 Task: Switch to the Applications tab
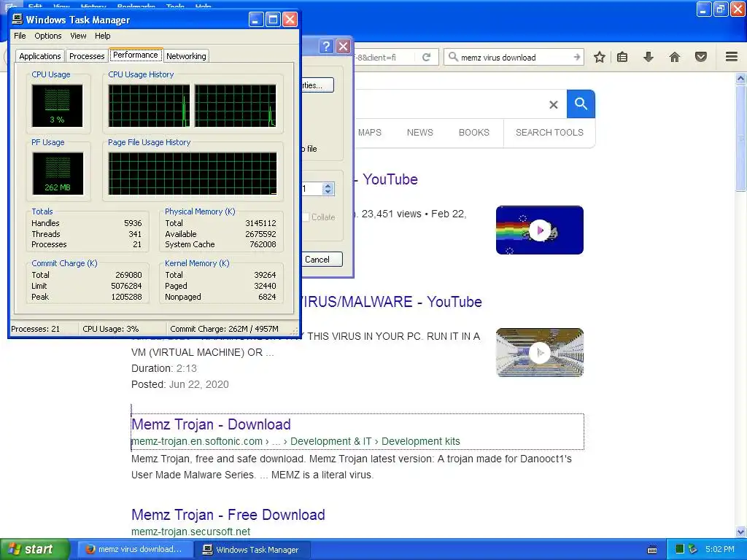point(40,56)
